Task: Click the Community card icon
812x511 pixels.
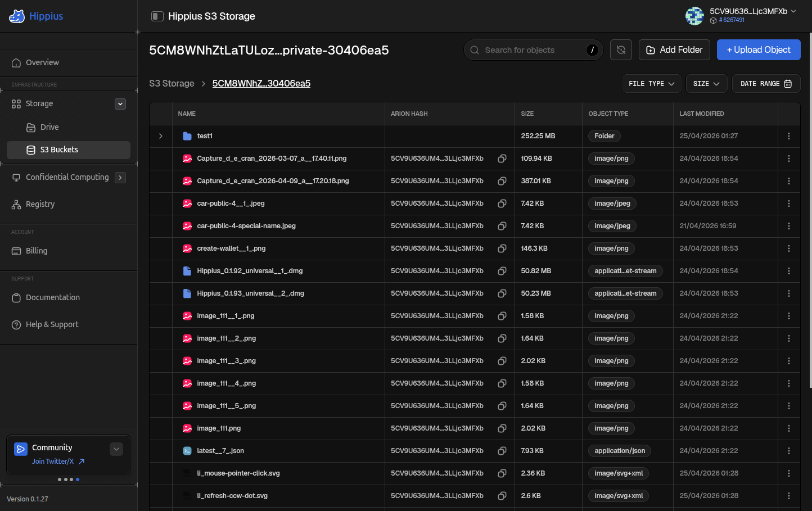Action: click(21, 449)
